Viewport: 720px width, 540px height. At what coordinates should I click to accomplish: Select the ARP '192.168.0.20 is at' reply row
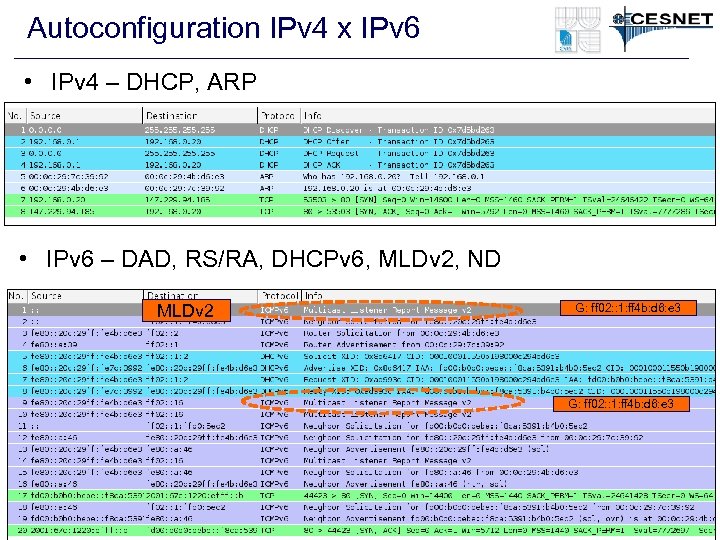[360, 188]
